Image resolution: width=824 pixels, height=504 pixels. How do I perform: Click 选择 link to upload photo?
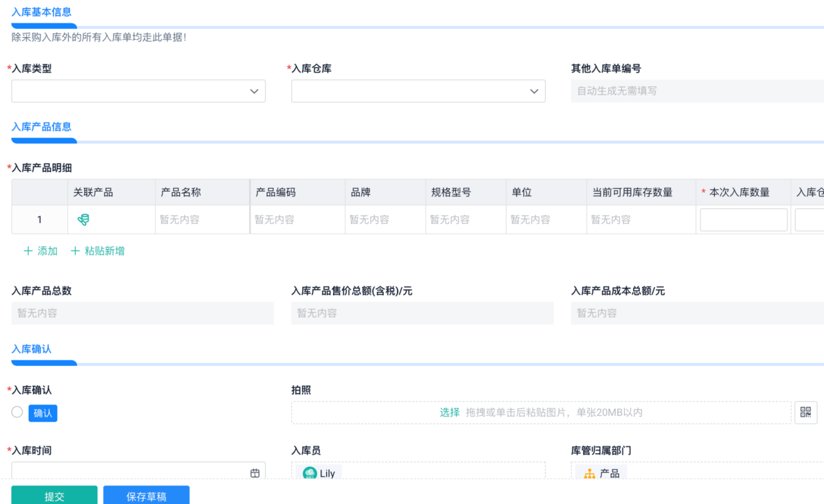(x=450, y=413)
